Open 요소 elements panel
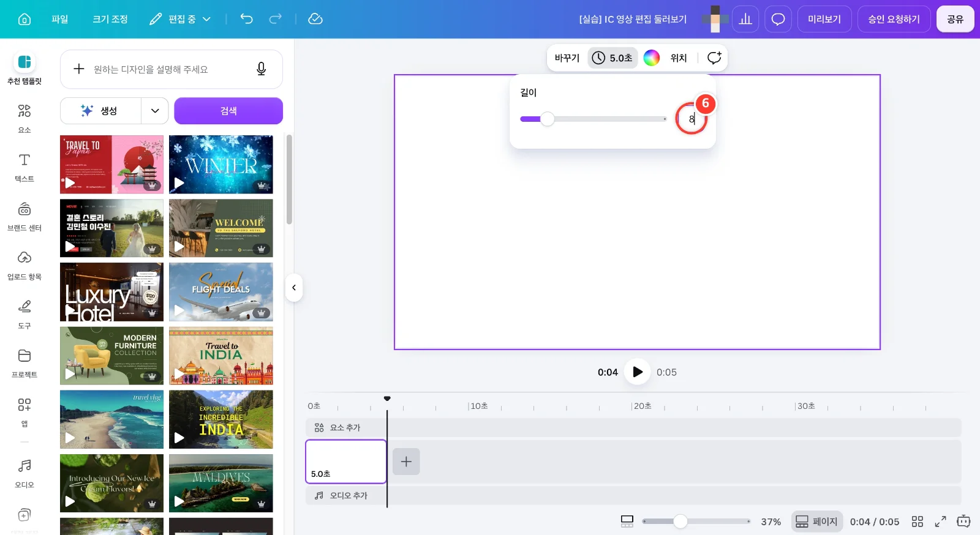This screenshot has width=980, height=535. click(x=24, y=118)
